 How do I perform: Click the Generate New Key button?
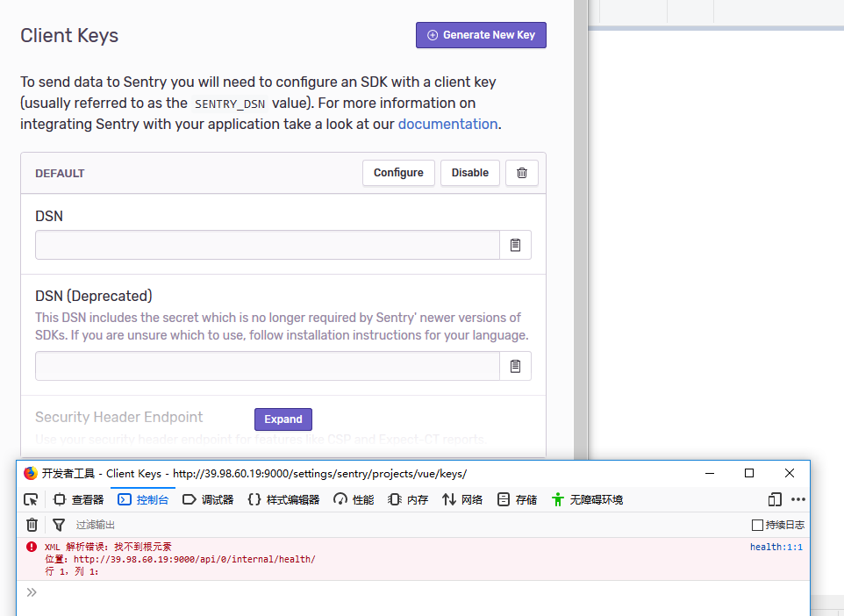[x=481, y=35]
